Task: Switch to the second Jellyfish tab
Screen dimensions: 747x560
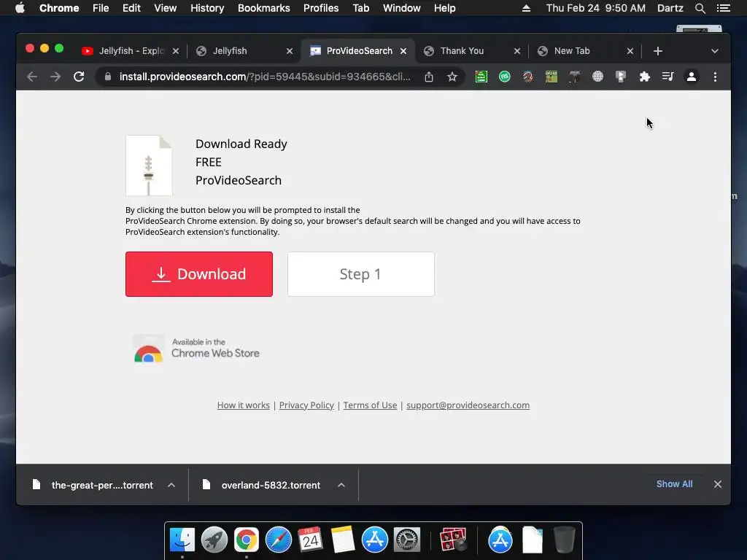Action: click(239, 51)
